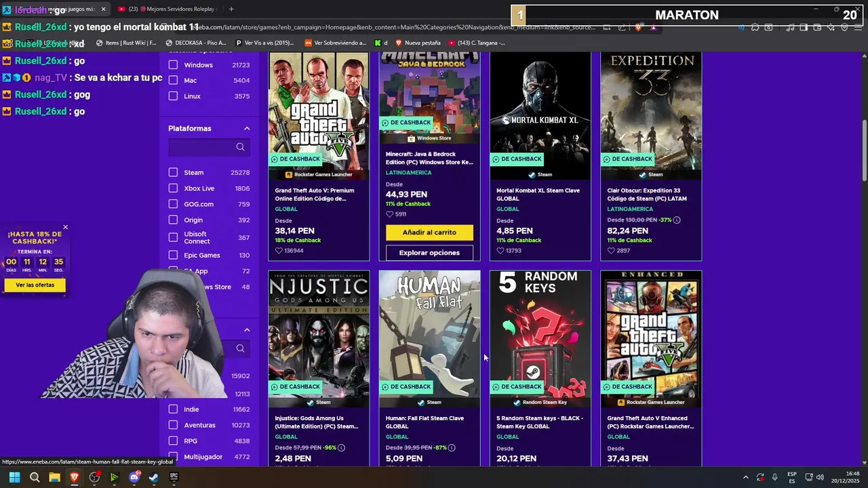Close the first browser tab
This screenshot has height=488, width=868.
tap(103, 9)
